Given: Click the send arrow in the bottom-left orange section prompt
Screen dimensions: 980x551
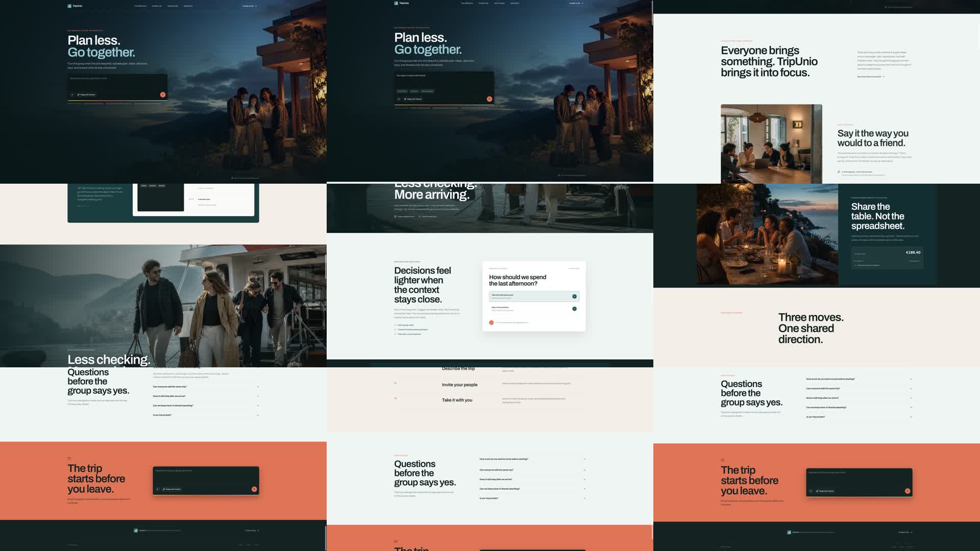Looking at the screenshot, I should pyautogui.click(x=254, y=489).
